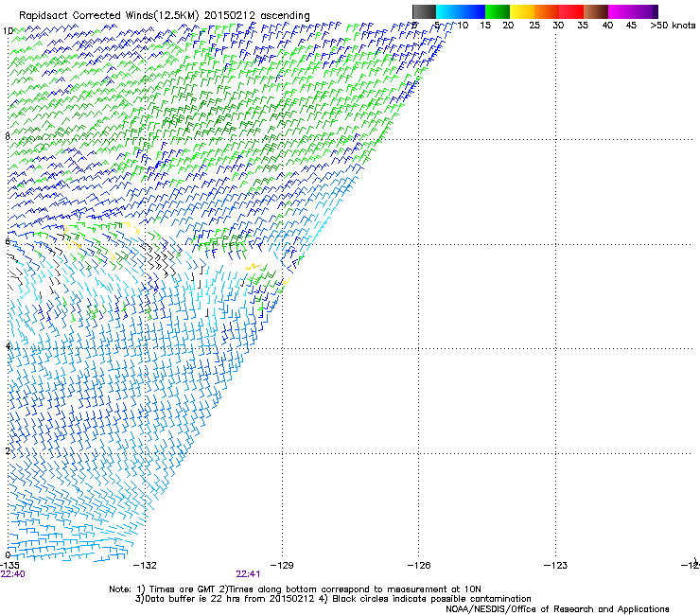Click the latitude label 4
Viewport: 700px width, 615px height.
click(x=8, y=346)
